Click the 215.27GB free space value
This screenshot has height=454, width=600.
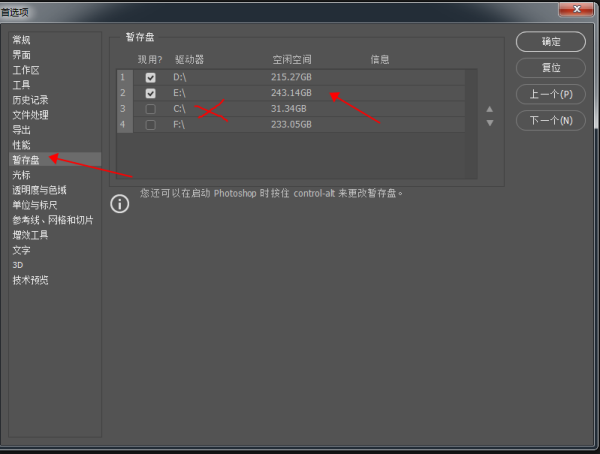[x=291, y=77]
